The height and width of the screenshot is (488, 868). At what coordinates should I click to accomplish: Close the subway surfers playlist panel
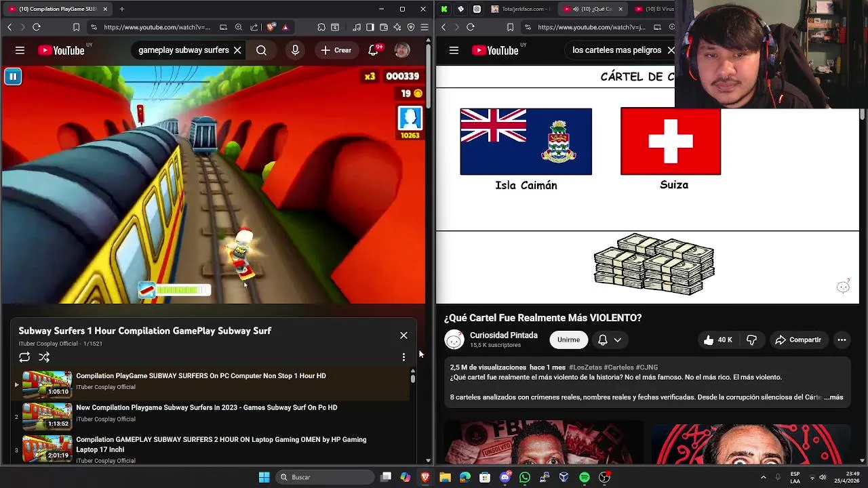click(x=403, y=335)
